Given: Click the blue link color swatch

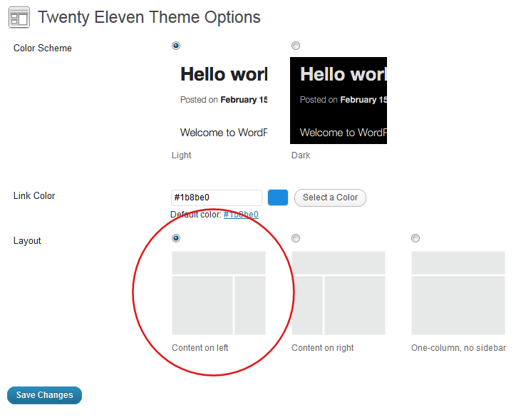Looking at the screenshot, I should [x=278, y=198].
